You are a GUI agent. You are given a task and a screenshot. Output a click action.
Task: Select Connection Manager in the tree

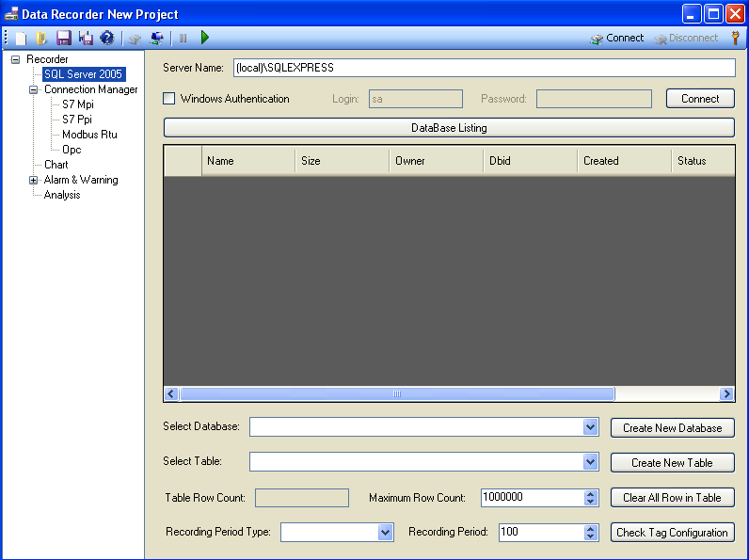pos(90,89)
